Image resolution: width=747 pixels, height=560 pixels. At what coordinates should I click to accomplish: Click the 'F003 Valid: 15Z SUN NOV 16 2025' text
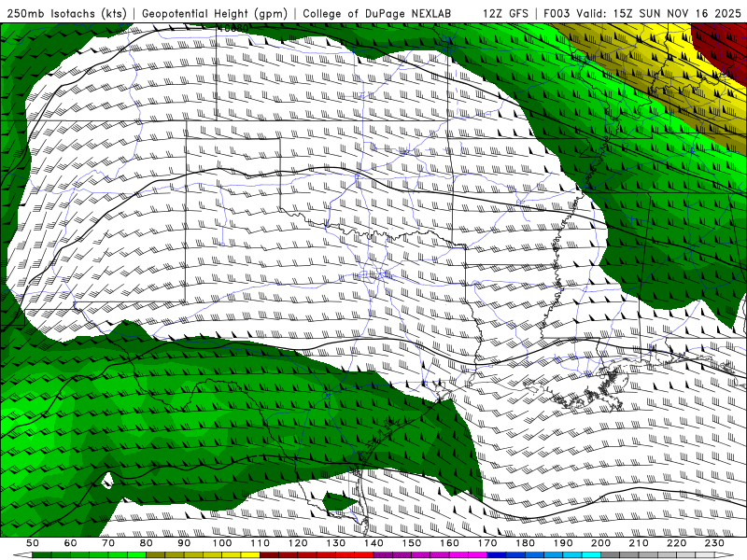click(642, 13)
